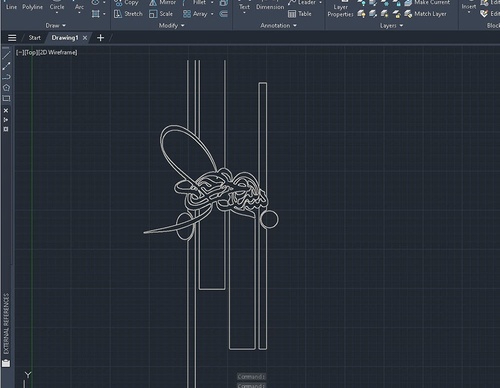Open External References palette properties icon
The width and height of the screenshot is (500, 388).
pos(6,129)
